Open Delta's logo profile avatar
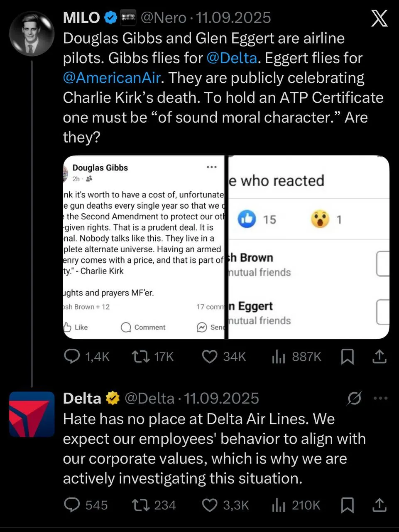Screen dimensions: 399x532 pos(32,414)
